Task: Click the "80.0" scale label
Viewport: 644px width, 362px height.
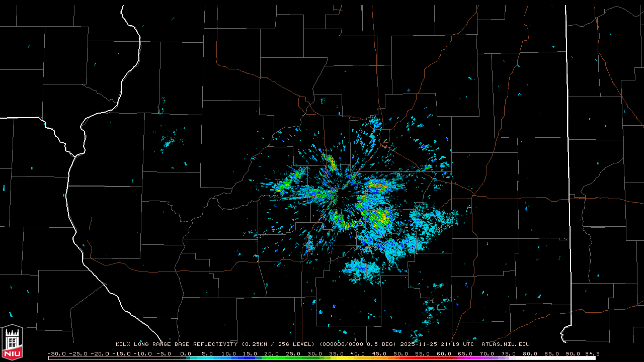Action: [530, 353]
